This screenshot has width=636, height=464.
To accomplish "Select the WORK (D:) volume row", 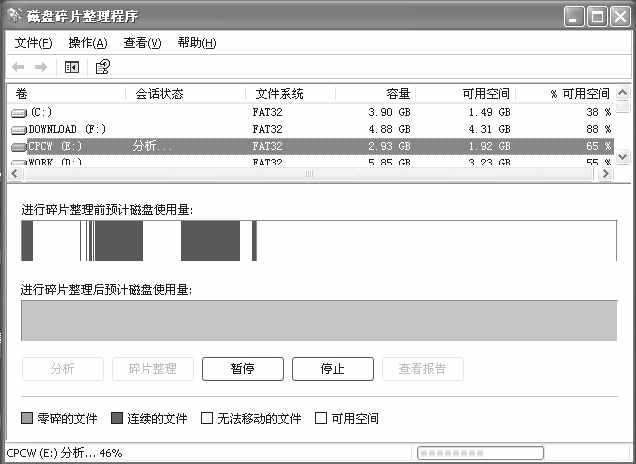I will (311, 161).
